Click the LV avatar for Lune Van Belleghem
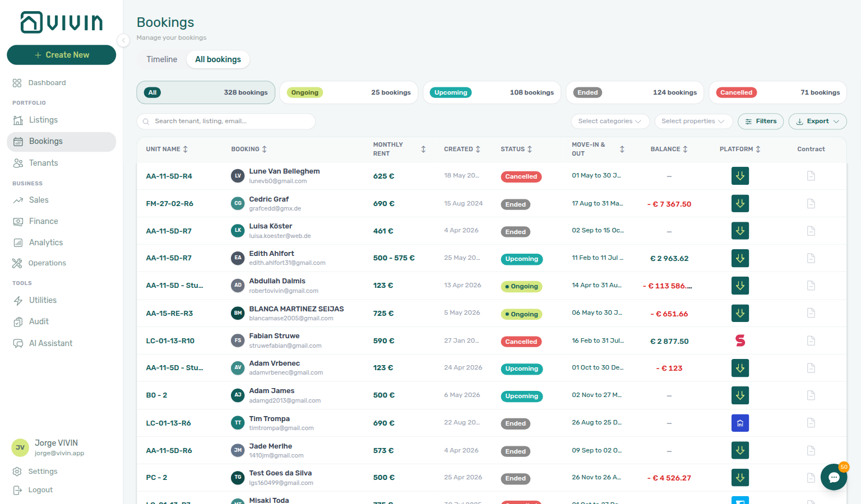Screen dimensions: 861x504 coord(238,176)
